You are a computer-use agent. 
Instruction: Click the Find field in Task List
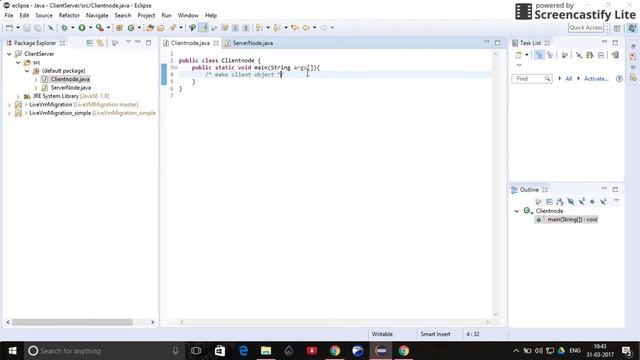pos(531,79)
